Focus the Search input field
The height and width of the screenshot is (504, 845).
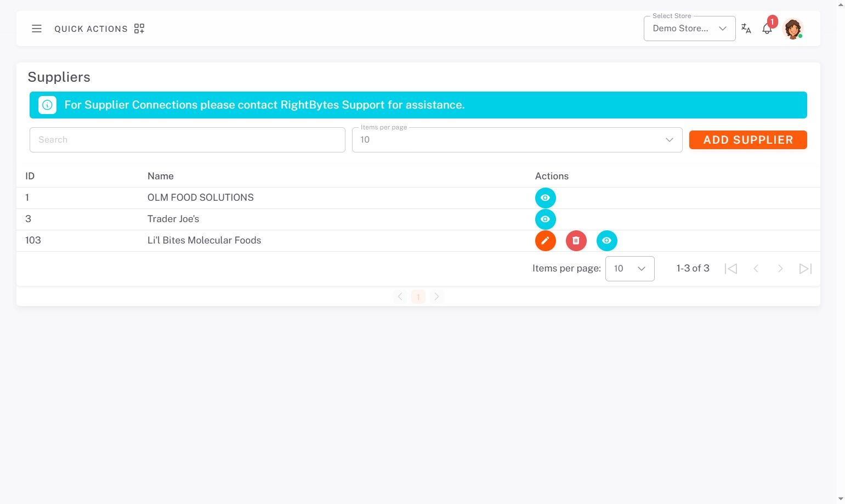(x=187, y=140)
